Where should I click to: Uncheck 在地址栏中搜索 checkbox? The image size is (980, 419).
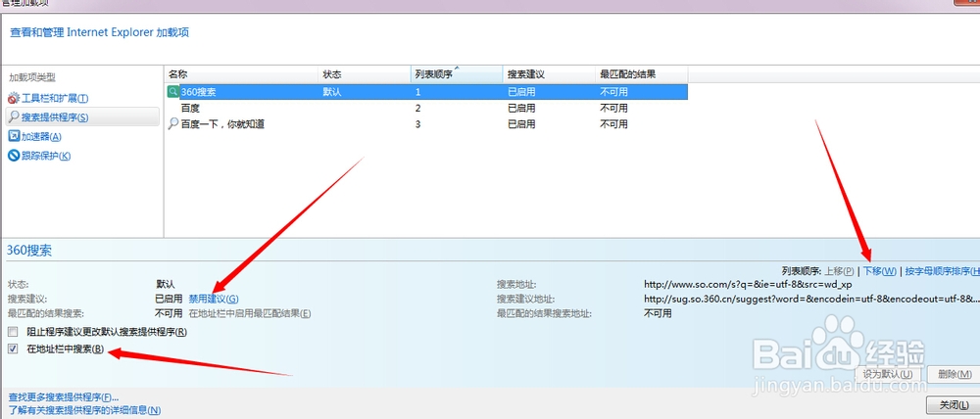pyautogui.click(x=13, y=349)
